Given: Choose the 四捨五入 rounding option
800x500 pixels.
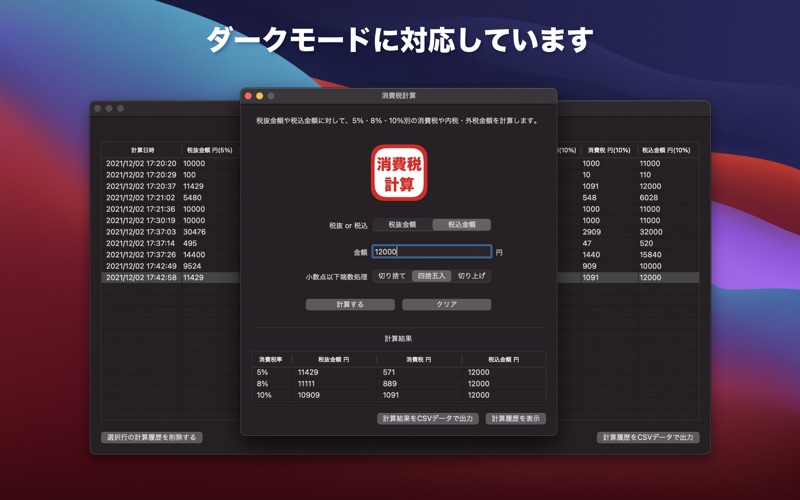Looking at the screenshot, I should 432,276.
